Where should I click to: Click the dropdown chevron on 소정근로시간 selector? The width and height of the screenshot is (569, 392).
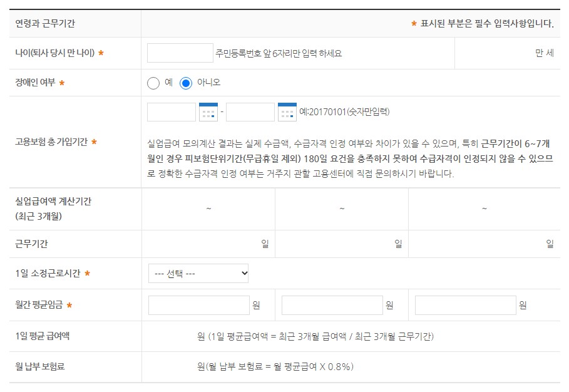coord(245,274)
